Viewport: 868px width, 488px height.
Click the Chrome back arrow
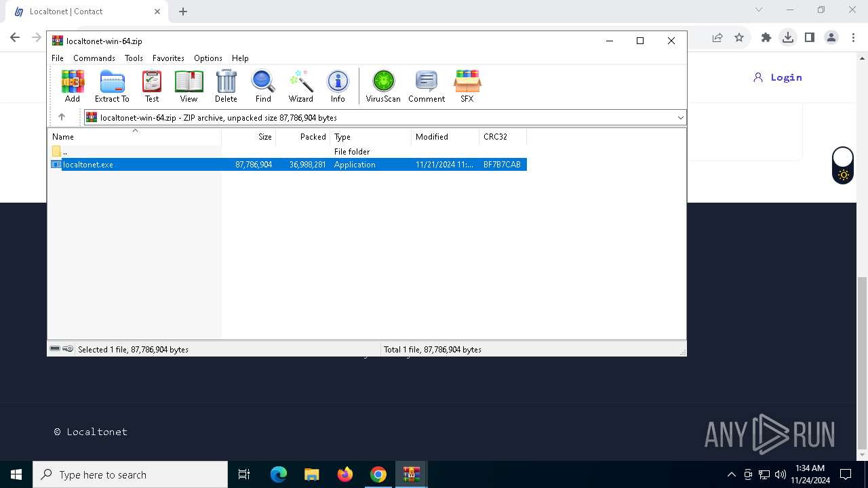click(15, 38)
